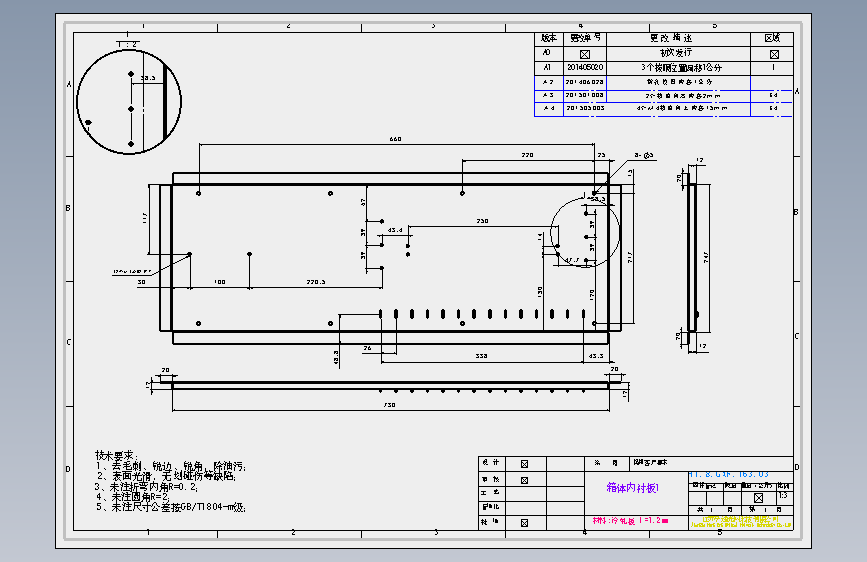Select the 初次发行 revision description
The height and width of the screenshot is (562, 867).
coord(676,53)
